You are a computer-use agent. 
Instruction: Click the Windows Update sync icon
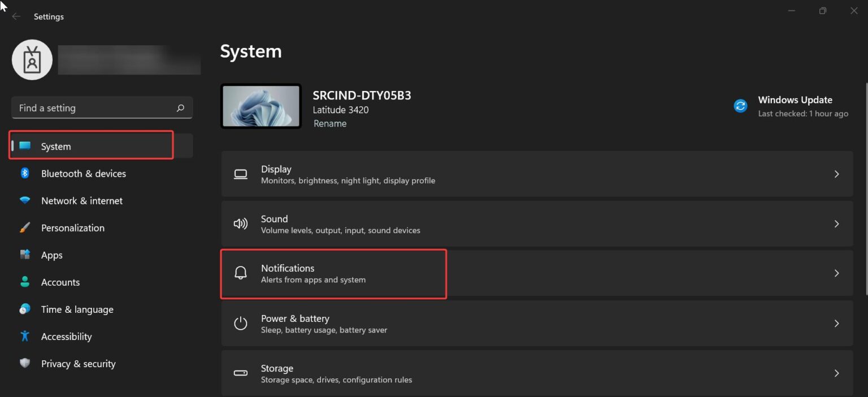[x=740, y=105]
